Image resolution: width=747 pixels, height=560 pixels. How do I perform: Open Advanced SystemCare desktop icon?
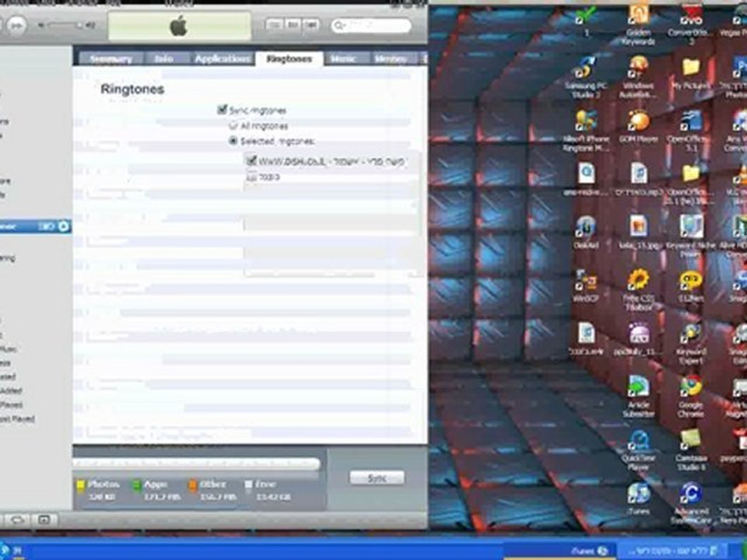click(690, 503)
